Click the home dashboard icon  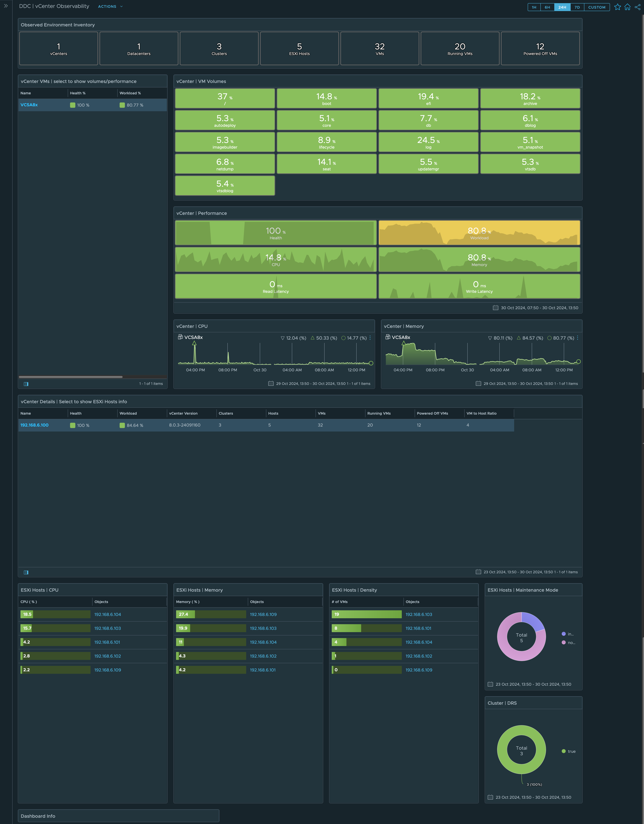pos(627,7)
